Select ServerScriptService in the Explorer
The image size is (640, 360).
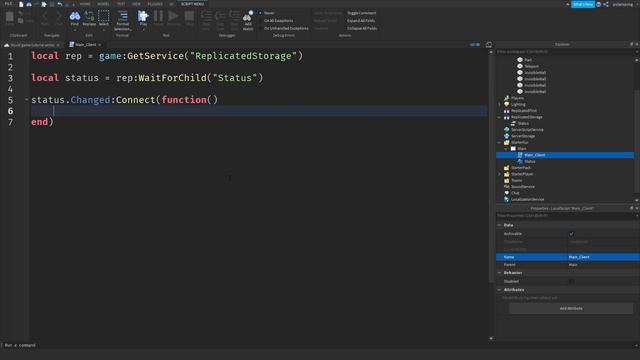(527, 130)
